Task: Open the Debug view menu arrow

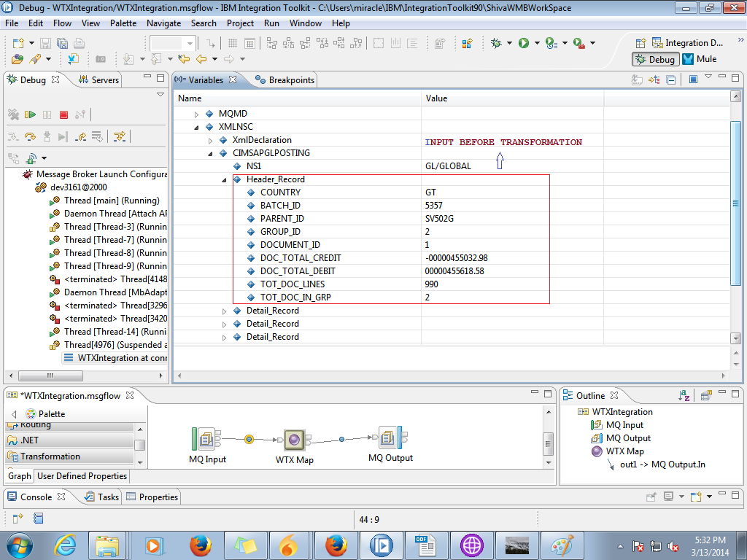Action: click(x=160, y=95)
